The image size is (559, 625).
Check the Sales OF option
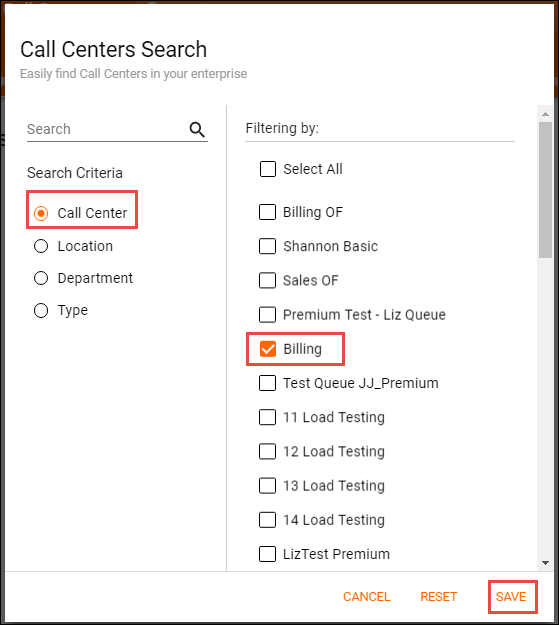pos(268,281)
